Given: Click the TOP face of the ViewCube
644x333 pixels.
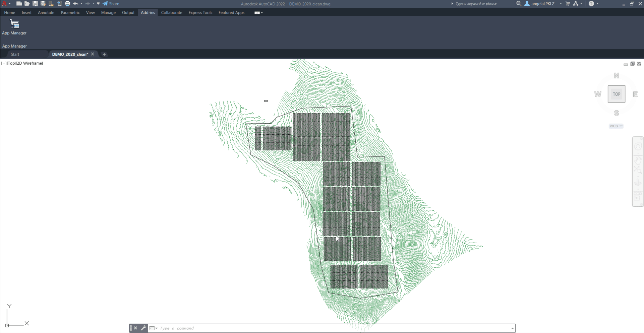Looking at the screenshot, I should 616,94.
